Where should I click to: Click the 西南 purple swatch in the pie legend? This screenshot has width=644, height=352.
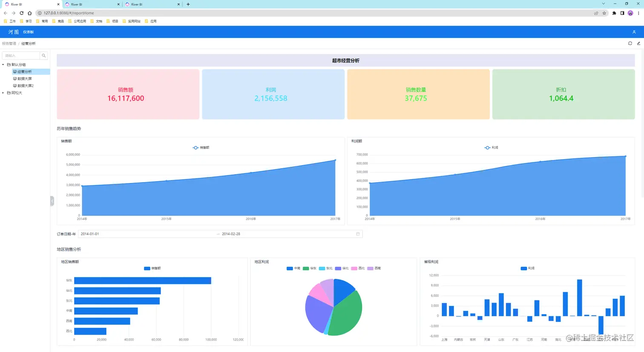[x=370, y=269]
